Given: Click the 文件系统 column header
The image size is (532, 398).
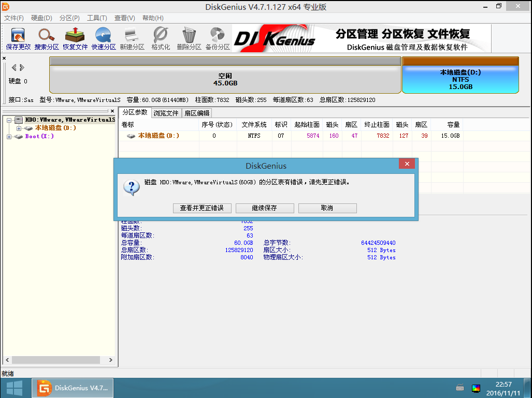Looking at the screenshot, I should [254, 125].
